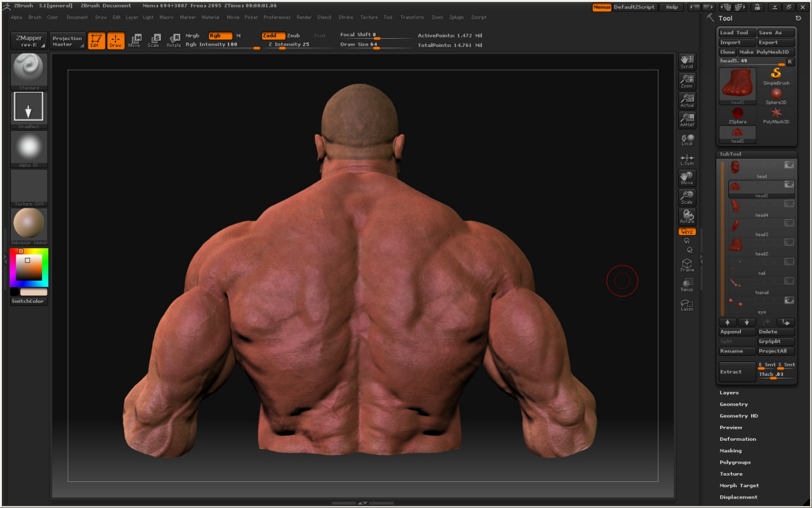Open the ZMapper rev-E plugin dropdown
The height and width of the screenshot is (508, 812).
pos(29,41)
